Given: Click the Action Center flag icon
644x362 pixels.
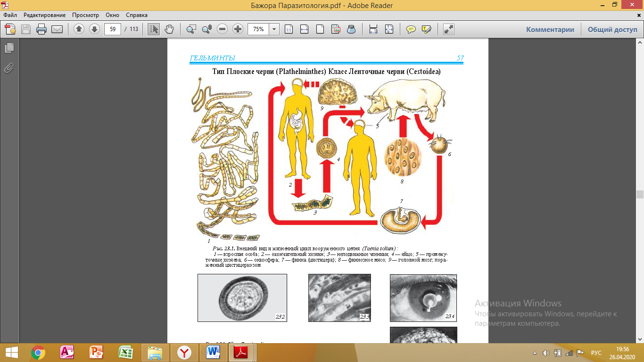Looking at the screenshot, I should click(580, 353).
